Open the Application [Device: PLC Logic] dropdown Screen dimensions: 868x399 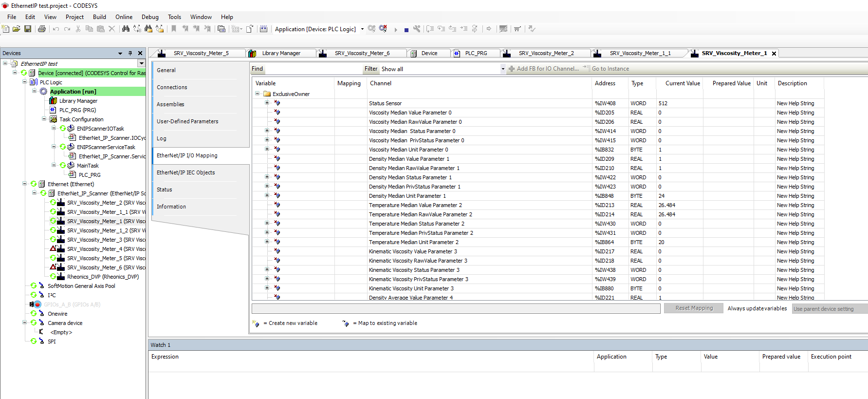[x=362, y=29]
